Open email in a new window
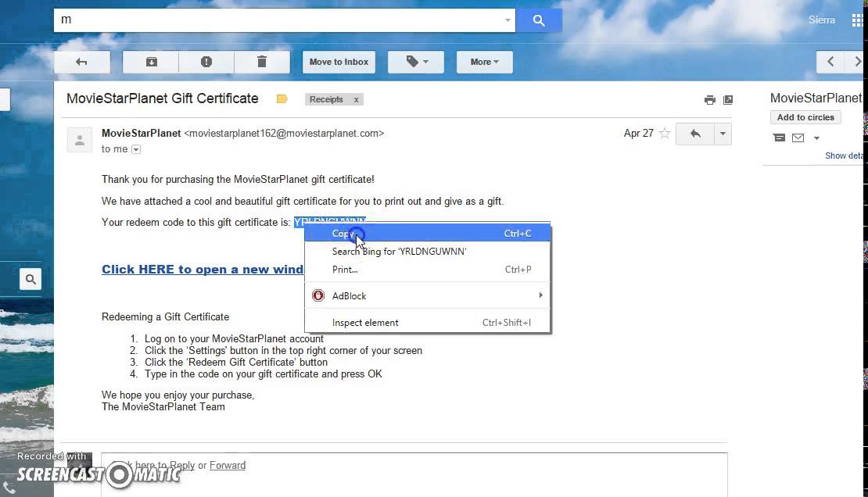The width and height of the screenshot is (868, 497). (728, 99)
